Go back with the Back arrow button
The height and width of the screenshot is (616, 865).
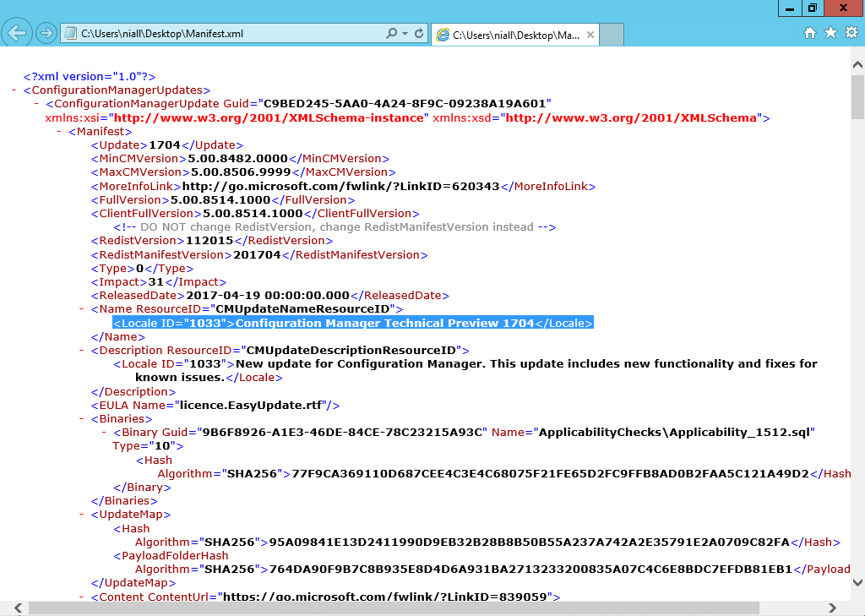(x=17, y=33)
